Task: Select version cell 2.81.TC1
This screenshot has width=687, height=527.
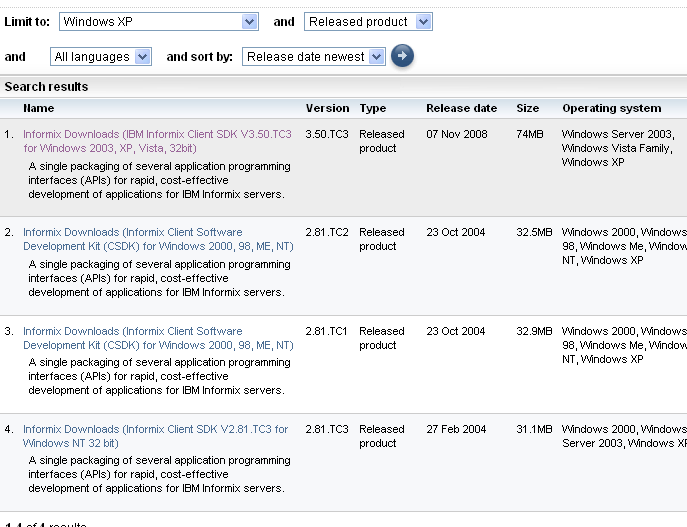Action: [x=326, y=331]
